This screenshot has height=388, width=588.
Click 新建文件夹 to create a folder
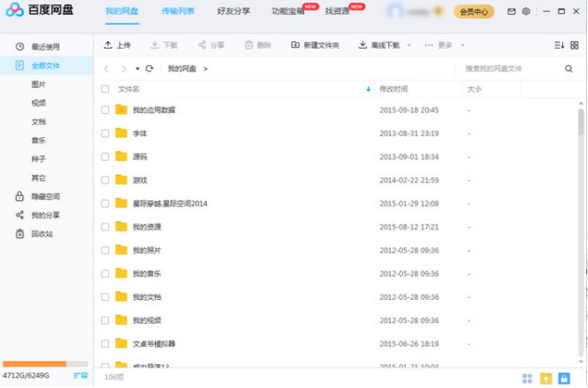315,45
